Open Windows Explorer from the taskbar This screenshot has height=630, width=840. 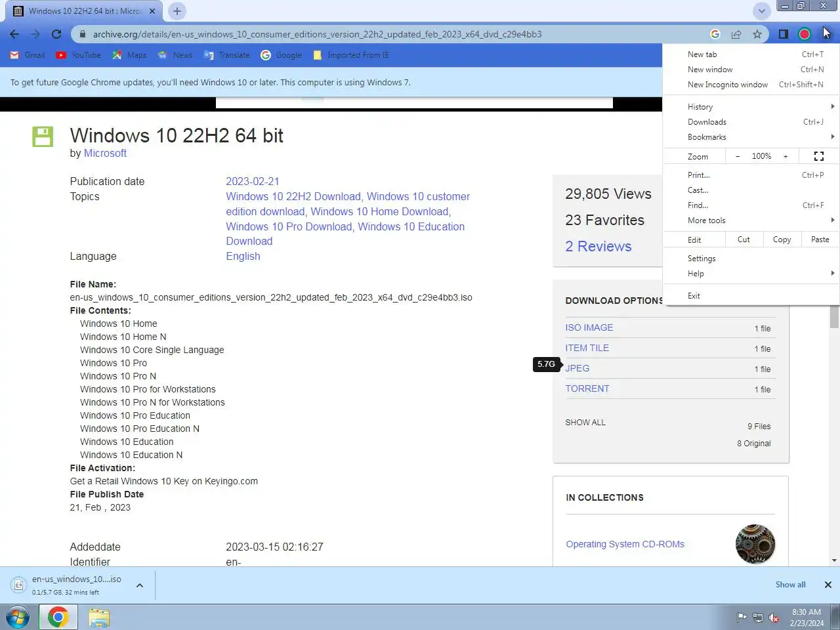click(x=99, y=618)
